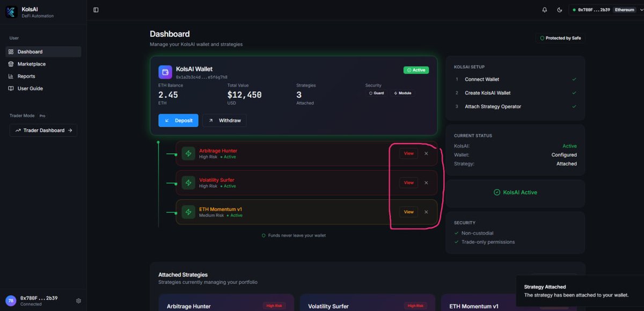Remove Volatility Surfer with the X icon
This screenshot has width=644, height=311.
(x=426, y=183)
